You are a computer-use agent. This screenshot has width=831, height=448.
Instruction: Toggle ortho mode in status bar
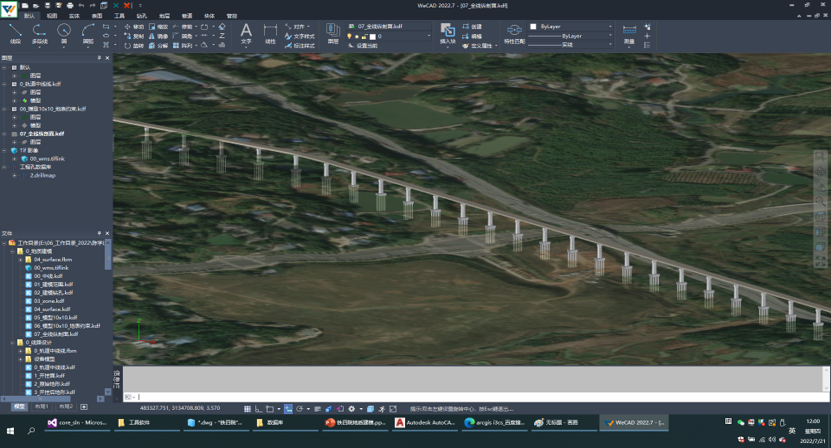pos(258,409)
